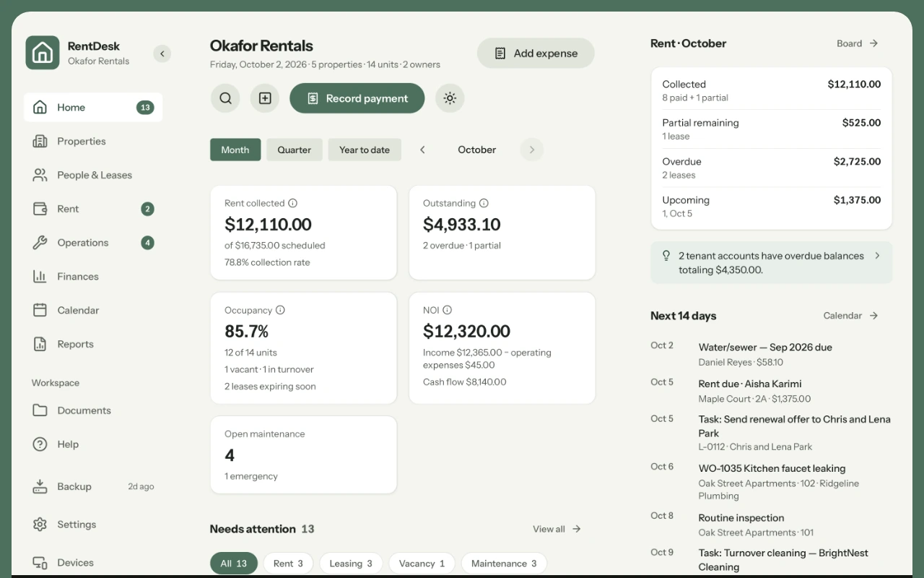Click info icon beside Outstanding
Screen dimensions: 924x578
tap(484, 204)
